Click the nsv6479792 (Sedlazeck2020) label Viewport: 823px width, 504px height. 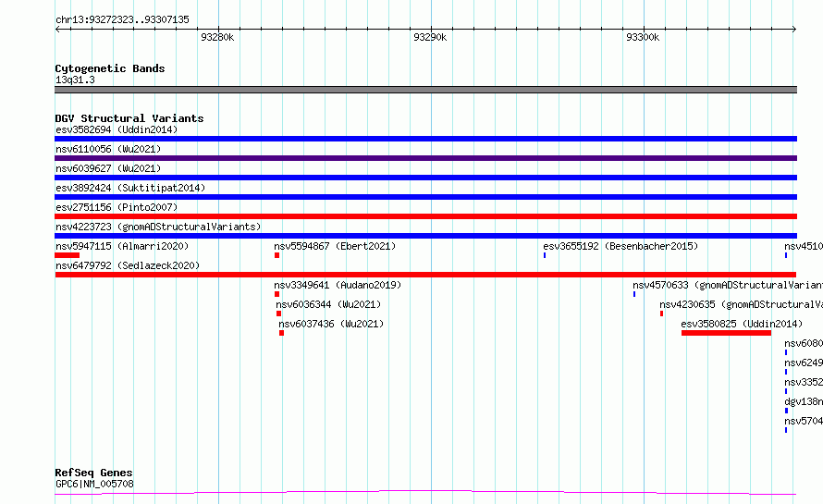pos(128,265)
